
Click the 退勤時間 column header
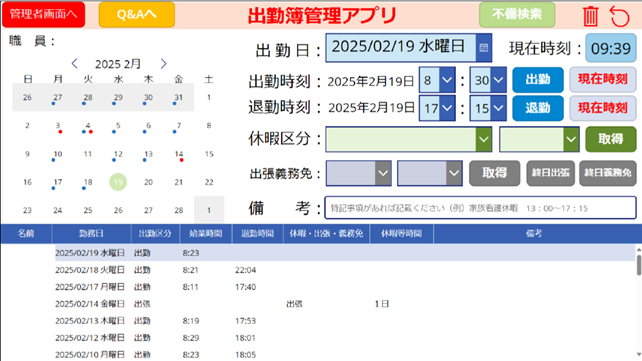[258, 234]
